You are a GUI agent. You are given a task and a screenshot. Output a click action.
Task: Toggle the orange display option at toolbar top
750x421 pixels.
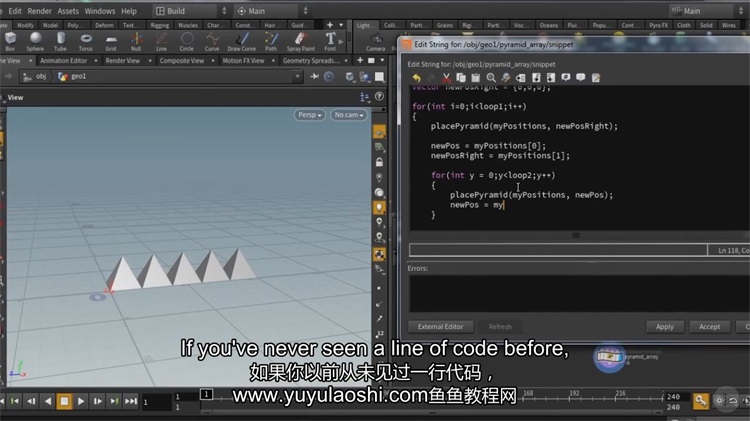coord(379,133)
